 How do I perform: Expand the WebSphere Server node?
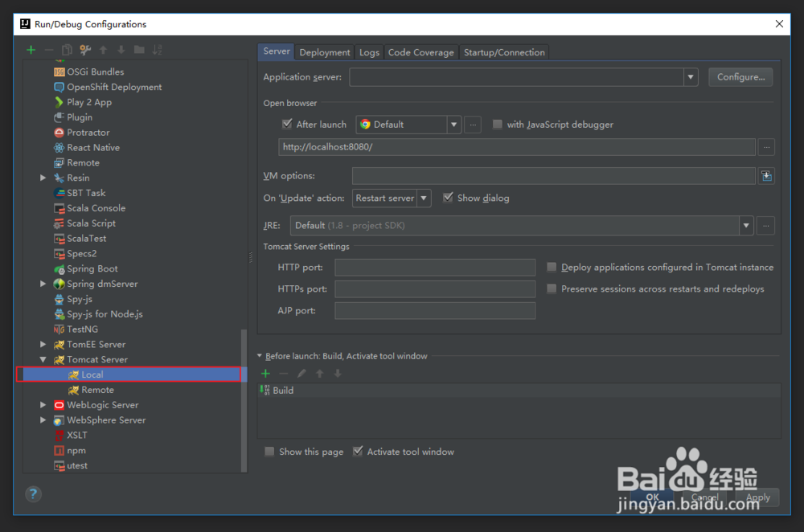tap(43, 420)
